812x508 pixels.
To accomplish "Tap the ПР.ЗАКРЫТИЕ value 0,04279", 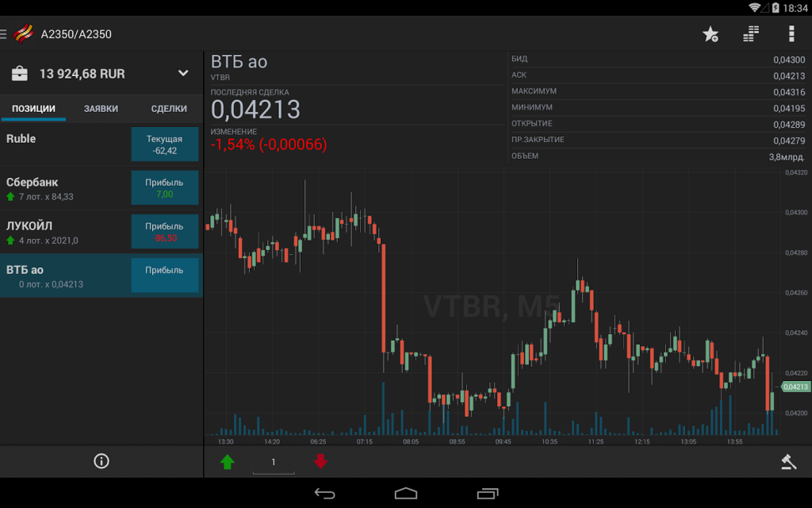I will (789, 140).
